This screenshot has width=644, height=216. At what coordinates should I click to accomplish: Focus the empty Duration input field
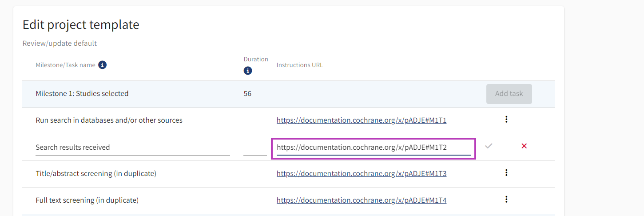click(255, 148)
